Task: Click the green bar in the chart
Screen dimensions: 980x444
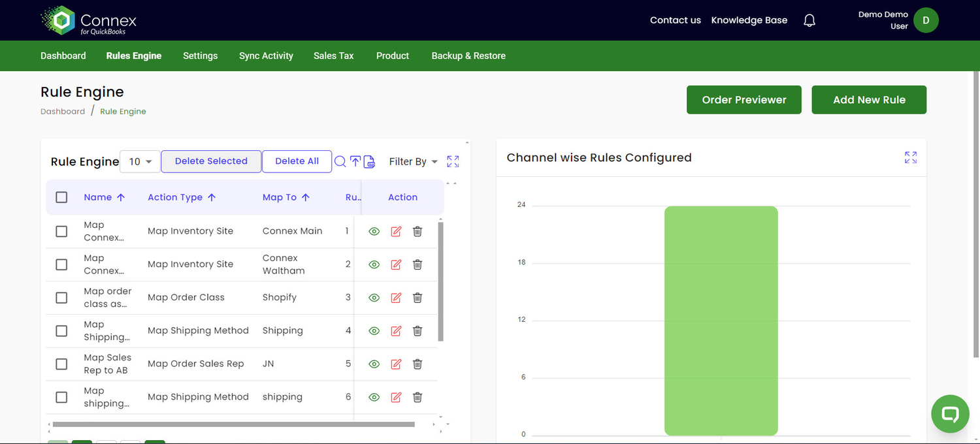Action: [721, 321]
